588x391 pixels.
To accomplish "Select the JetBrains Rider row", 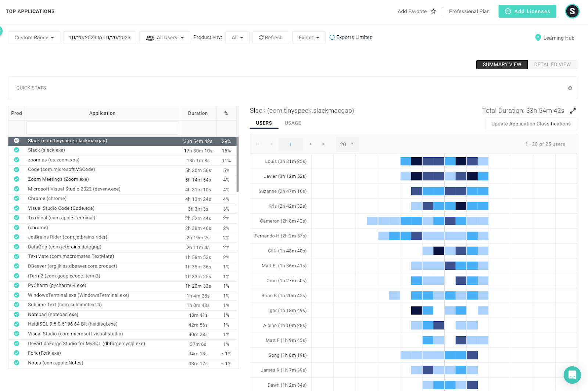I will [x=123, y=237].
